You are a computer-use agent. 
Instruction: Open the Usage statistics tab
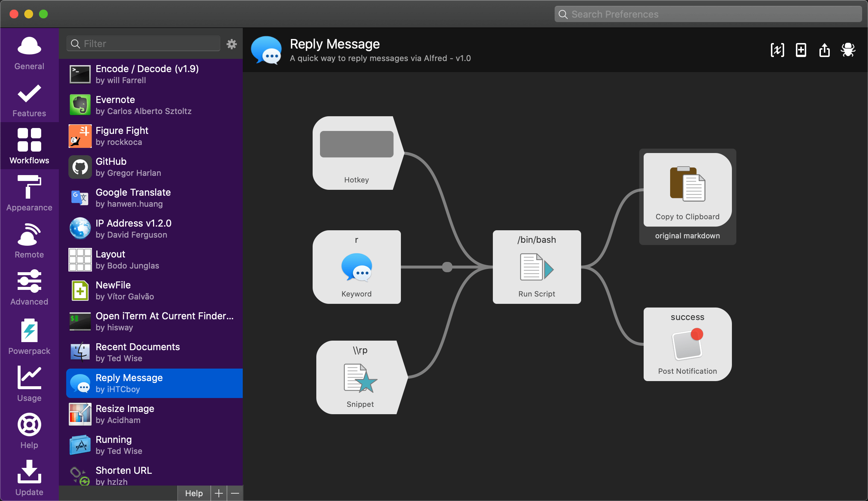point(29,384)
